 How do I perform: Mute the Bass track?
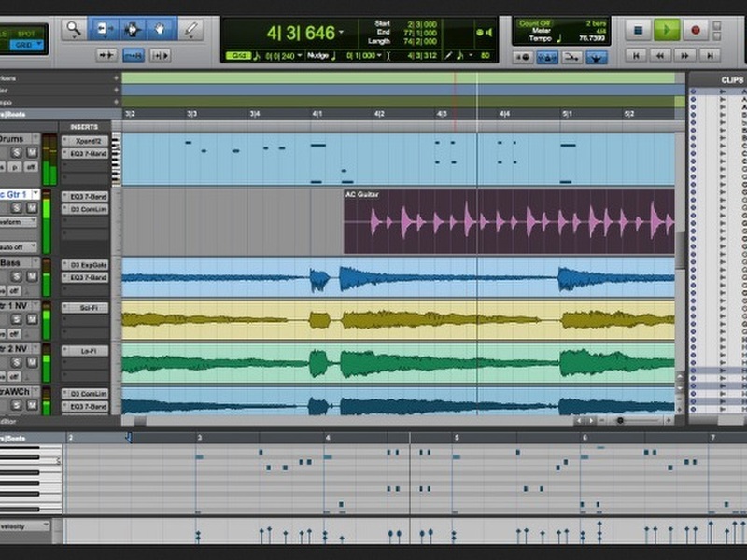point(32,277)
